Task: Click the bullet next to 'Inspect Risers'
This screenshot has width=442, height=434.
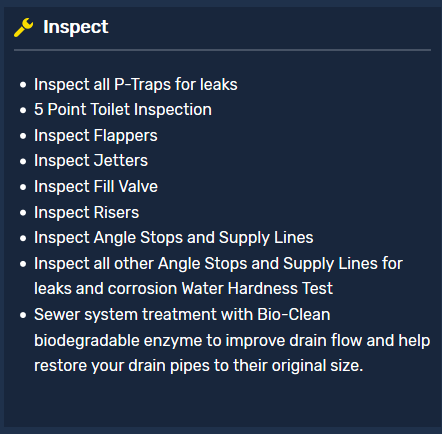Action: pyautogui.click(x=23, y=213)
